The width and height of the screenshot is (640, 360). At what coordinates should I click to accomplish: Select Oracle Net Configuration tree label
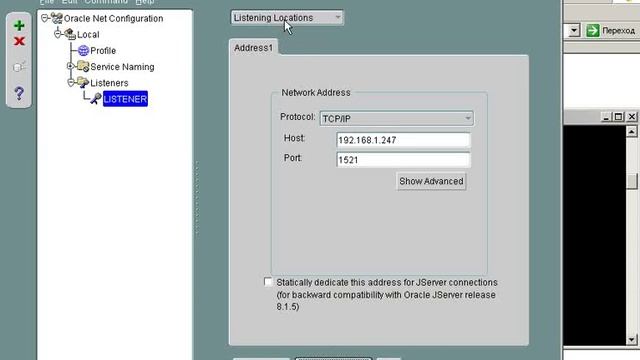pyautogui.click(x=113, y=18)
